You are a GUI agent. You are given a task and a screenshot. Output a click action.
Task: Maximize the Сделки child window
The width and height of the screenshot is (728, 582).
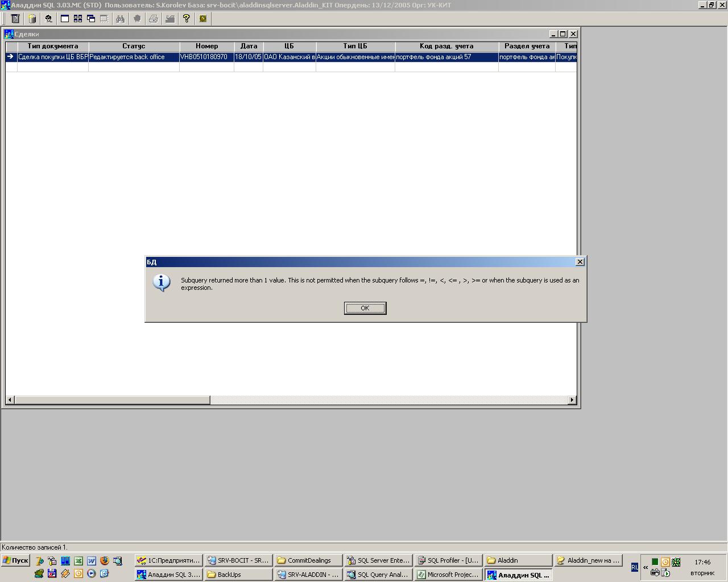[563, 34]
